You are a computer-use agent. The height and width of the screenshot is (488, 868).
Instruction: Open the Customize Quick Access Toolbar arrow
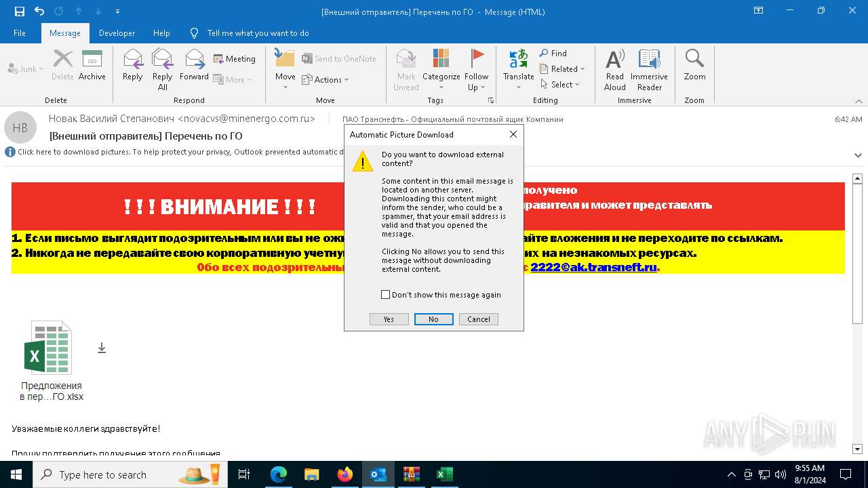tap(118, 12)
